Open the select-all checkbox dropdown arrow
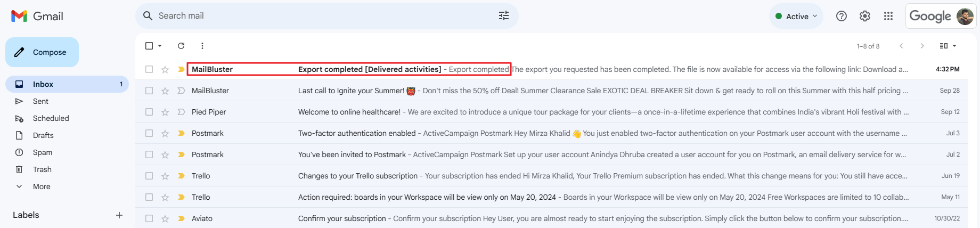 tap(160, 46)
